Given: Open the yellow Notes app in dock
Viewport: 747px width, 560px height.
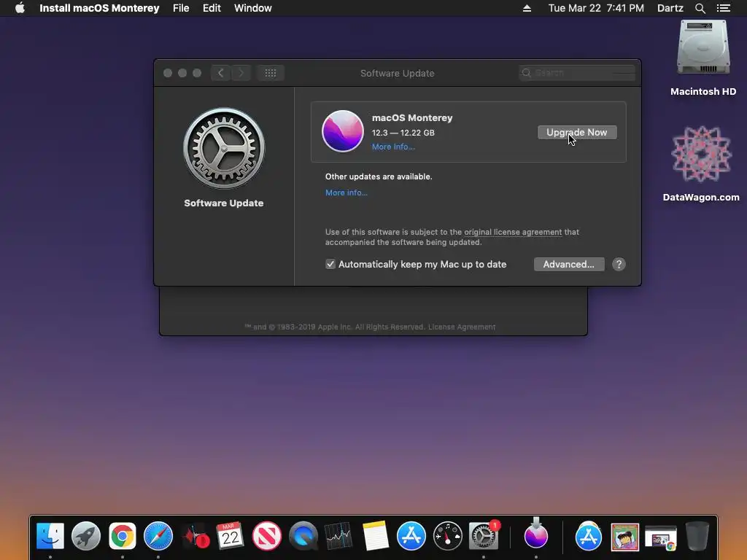Looking at the screenshot, I should pos(375,536).
